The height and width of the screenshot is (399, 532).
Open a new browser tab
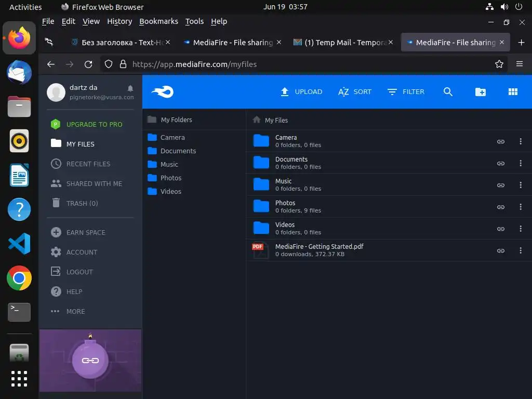click(521, 43)
